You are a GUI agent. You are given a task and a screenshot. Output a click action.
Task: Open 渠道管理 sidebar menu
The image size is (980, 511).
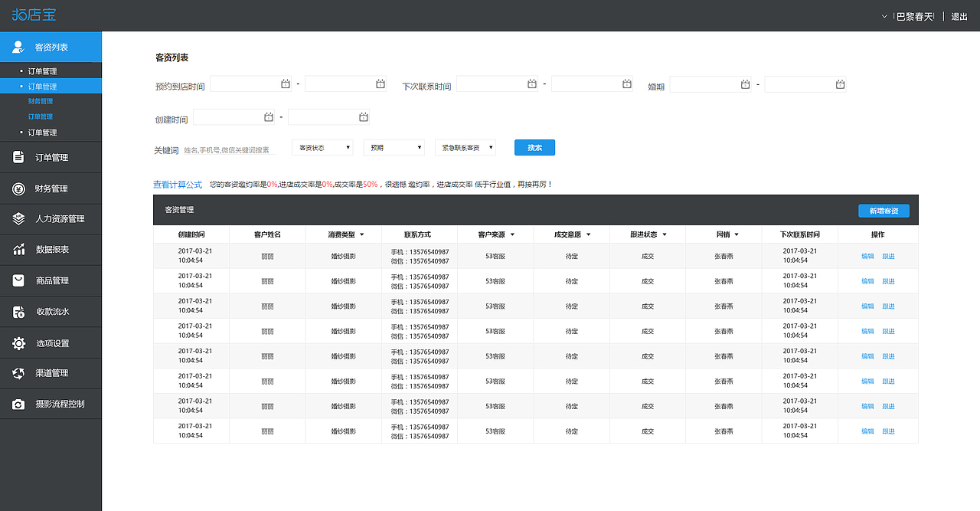tap(51, 373)
